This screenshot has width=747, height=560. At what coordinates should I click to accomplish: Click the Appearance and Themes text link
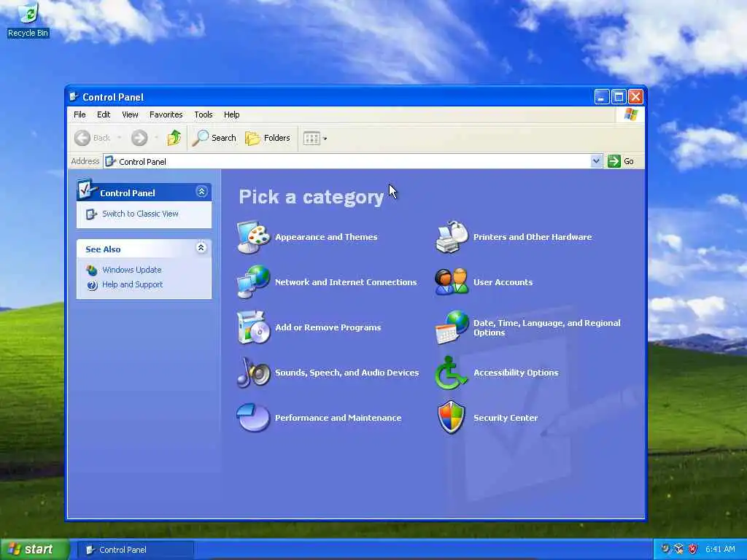pyautogui.click(x=326, y=237)
